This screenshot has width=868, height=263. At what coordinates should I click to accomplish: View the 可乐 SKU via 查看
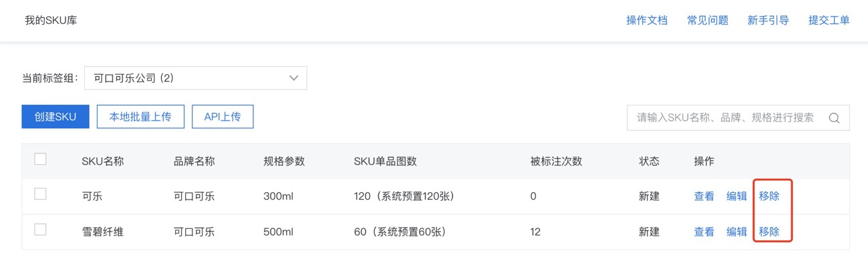(x=704, y=196)
